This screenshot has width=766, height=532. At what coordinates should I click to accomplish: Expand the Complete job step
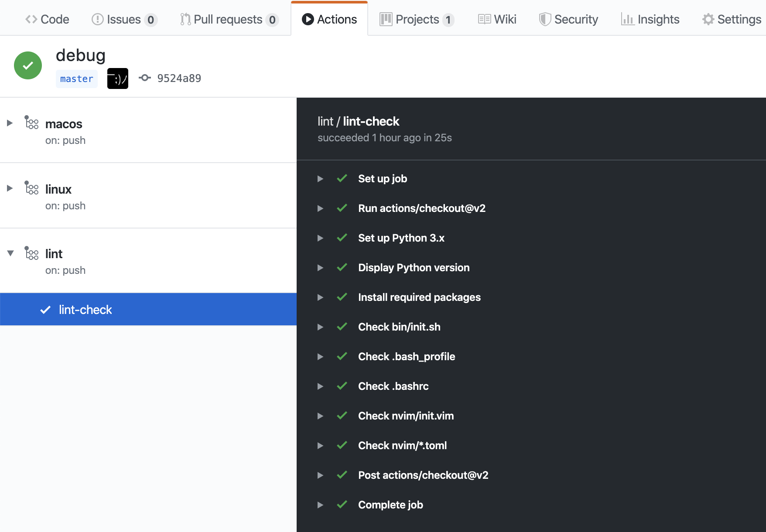tap(320, 505)
